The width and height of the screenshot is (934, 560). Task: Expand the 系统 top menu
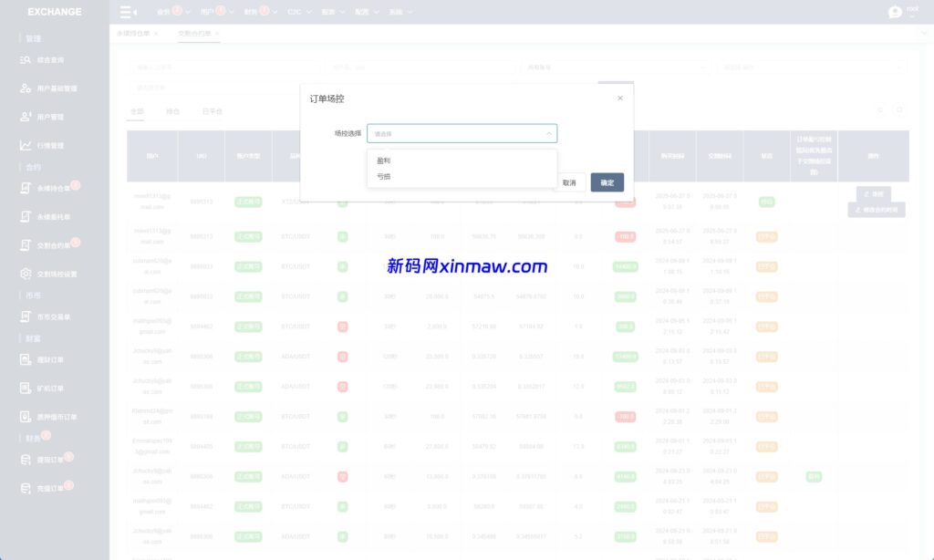pos(400,13)
